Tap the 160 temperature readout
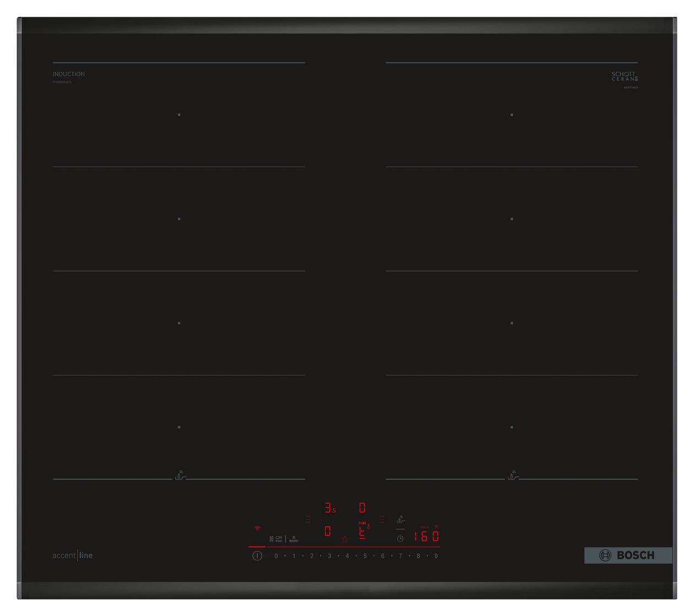Viewport: 694px width, 616px height. (426, 536)
